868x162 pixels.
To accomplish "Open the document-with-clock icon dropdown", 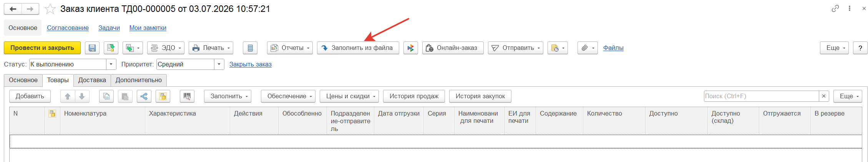I will click(558, 48).
